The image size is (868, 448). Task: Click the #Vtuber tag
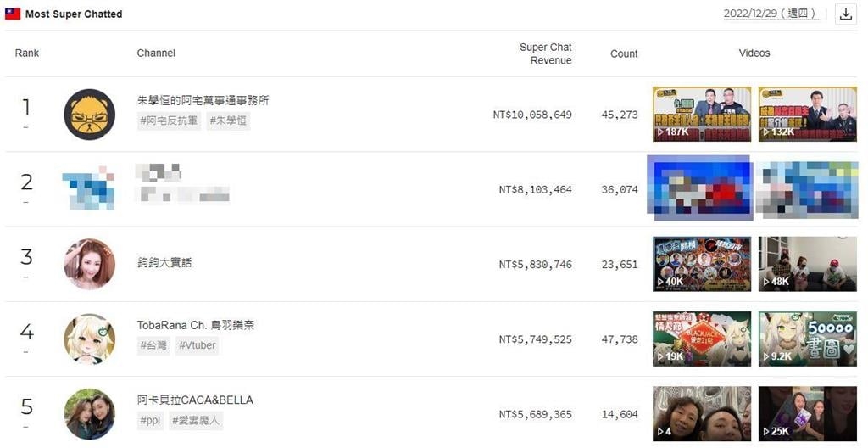(198, 345)
